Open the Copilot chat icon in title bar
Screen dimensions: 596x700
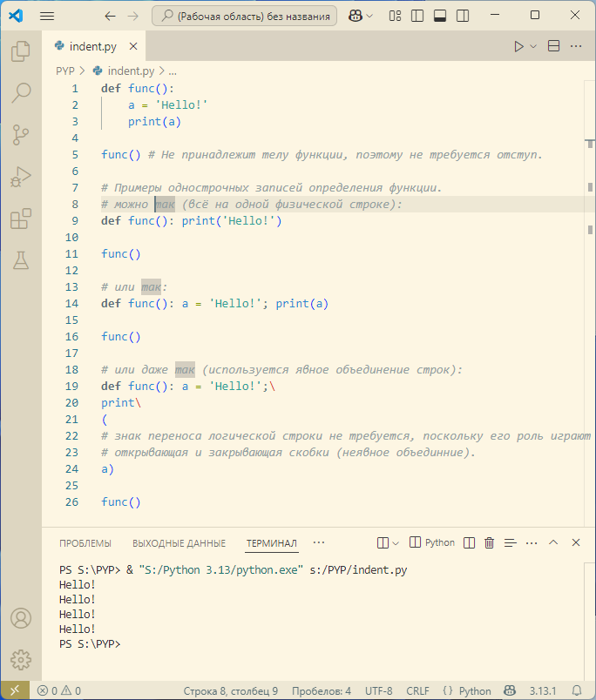[x=356, y=16]
